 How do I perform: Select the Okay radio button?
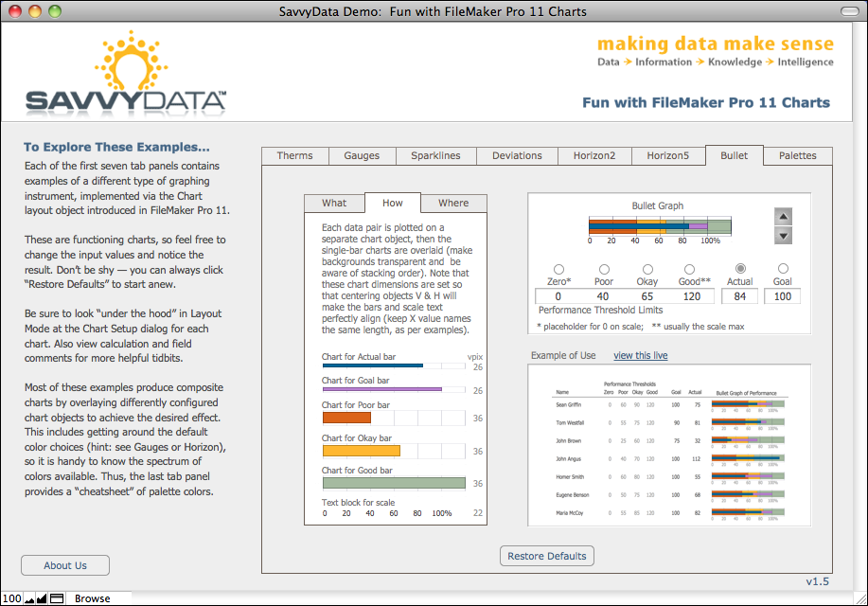(x=647, y=269)
